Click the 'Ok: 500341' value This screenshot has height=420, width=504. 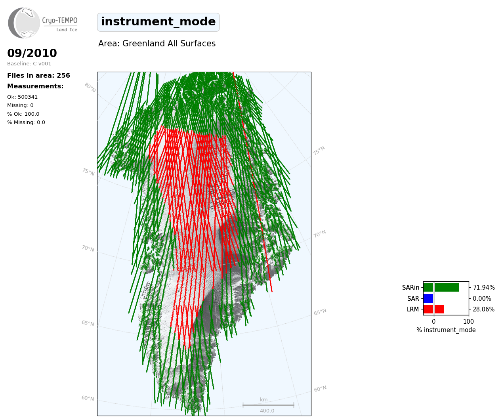23,97
